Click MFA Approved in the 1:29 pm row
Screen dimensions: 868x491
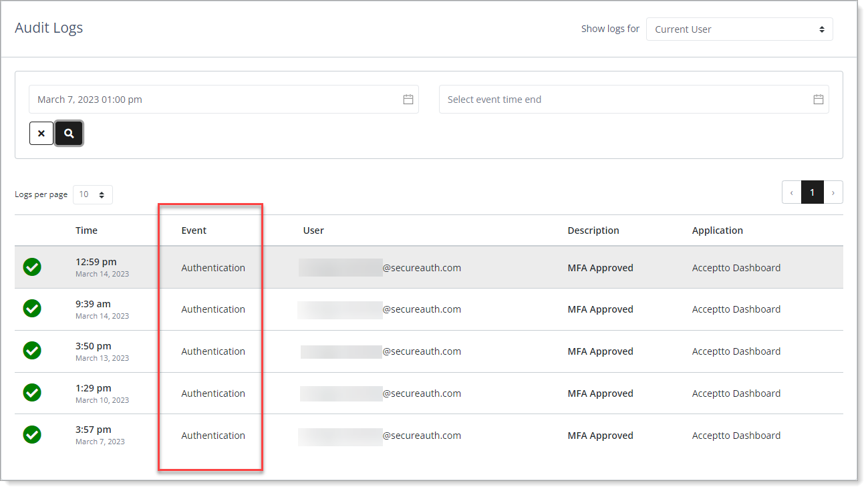pyautogui.click(x=600, y=393)
